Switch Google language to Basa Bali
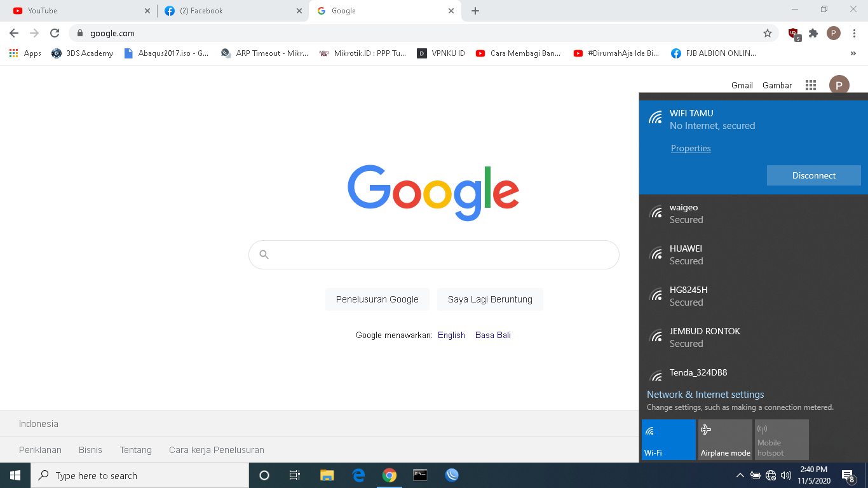 tap(493, 335)
